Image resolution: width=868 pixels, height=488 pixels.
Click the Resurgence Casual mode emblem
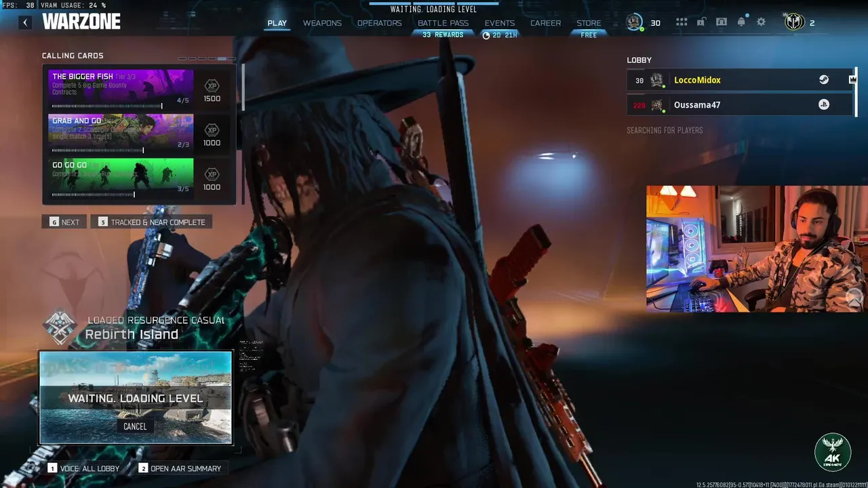[x=60, y=327]
